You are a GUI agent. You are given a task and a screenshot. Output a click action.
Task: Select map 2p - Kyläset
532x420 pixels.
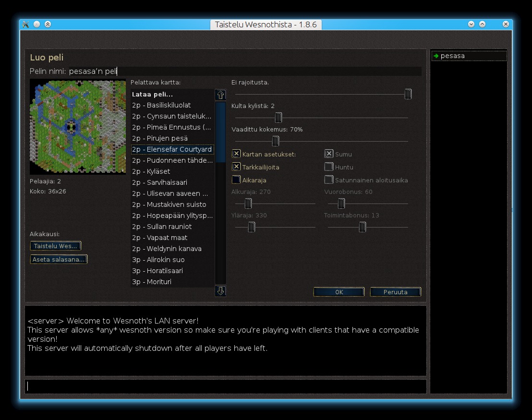[x=172, y=171]
